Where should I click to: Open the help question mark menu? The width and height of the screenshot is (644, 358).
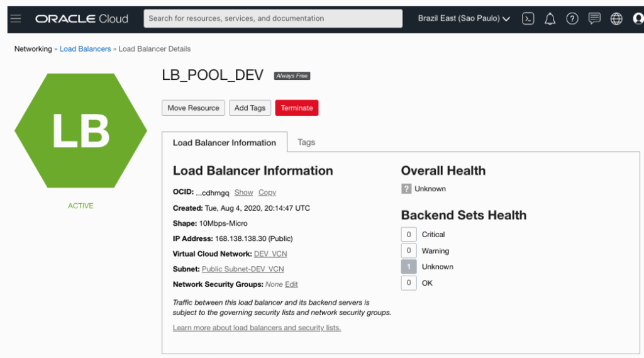(x=572, y=19)
